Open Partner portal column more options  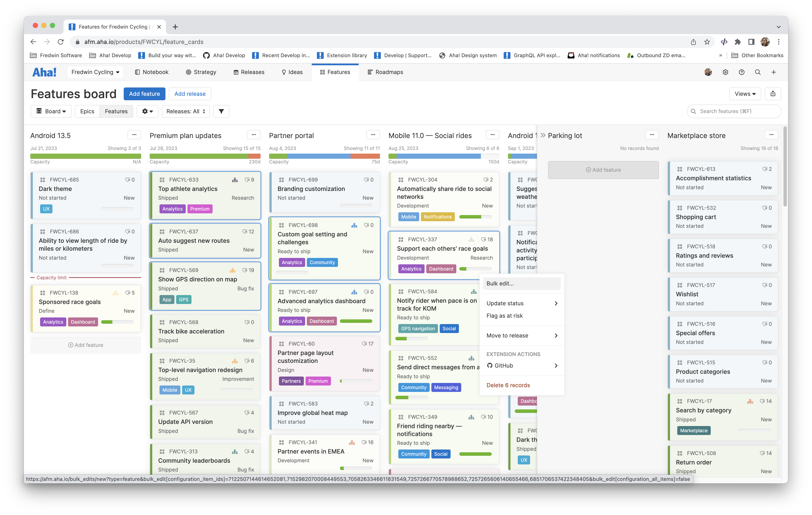pos(373,135)
